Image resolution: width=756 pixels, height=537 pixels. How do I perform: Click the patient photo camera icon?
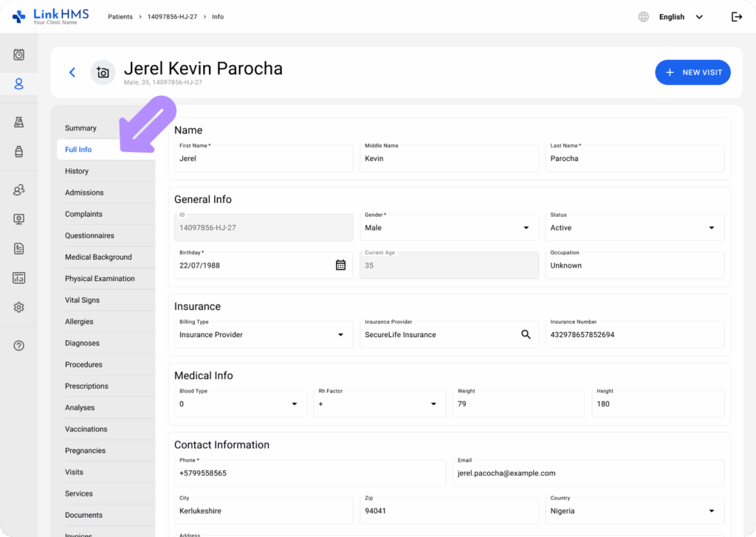coord(103,72)
